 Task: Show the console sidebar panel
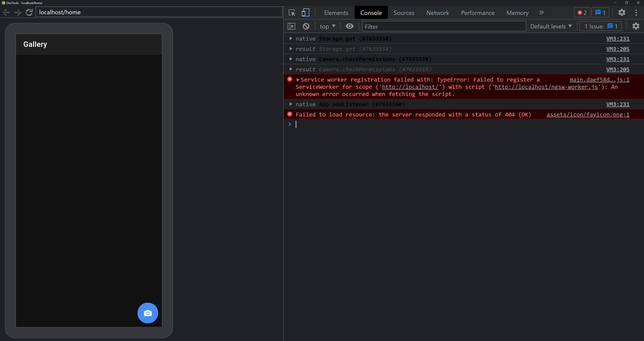click(x=291, y=26)
